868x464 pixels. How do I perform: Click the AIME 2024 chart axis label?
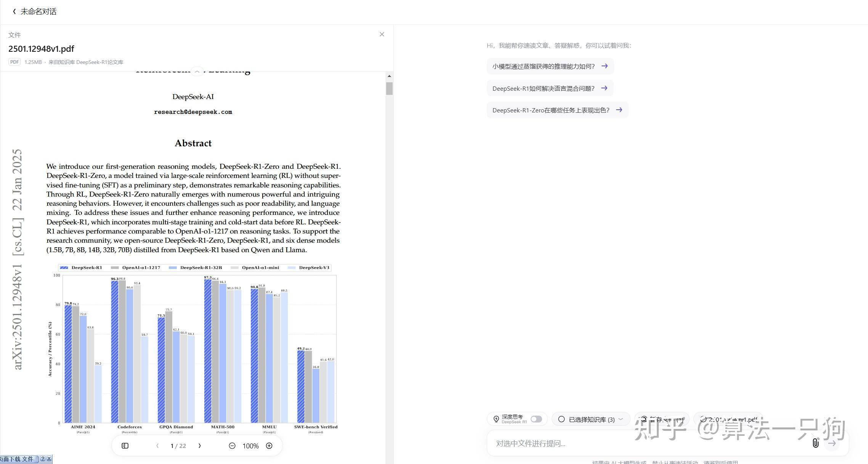83,427
